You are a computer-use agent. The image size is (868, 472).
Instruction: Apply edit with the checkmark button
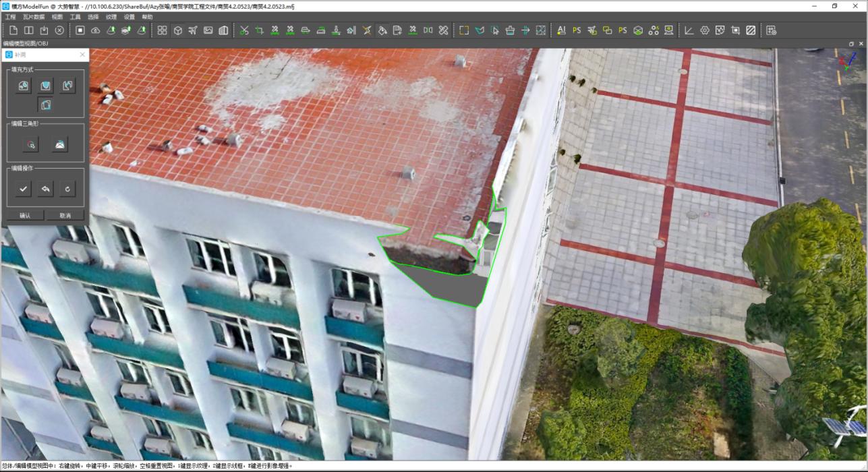pyautogui.click(x=24, y=189)
